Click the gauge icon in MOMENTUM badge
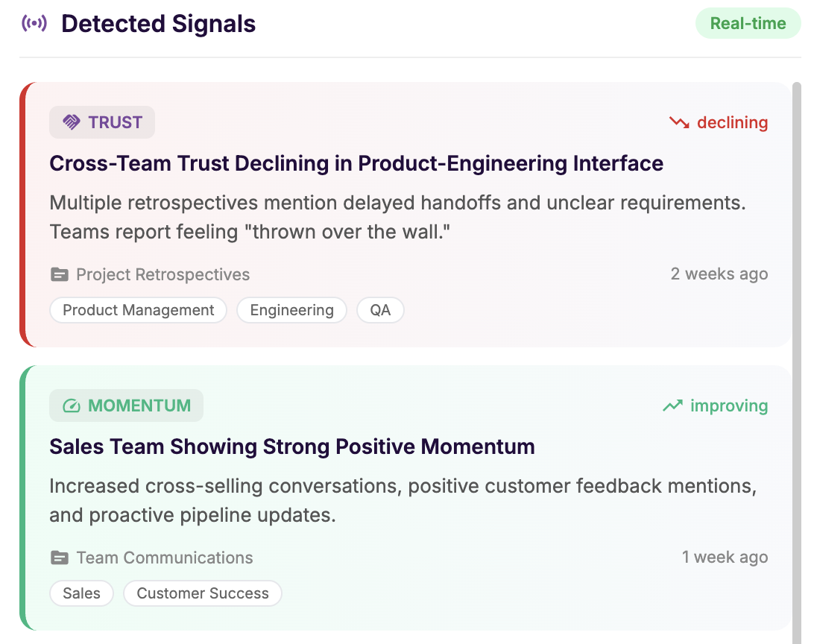814x644 pixels. (x=72, y=405)
